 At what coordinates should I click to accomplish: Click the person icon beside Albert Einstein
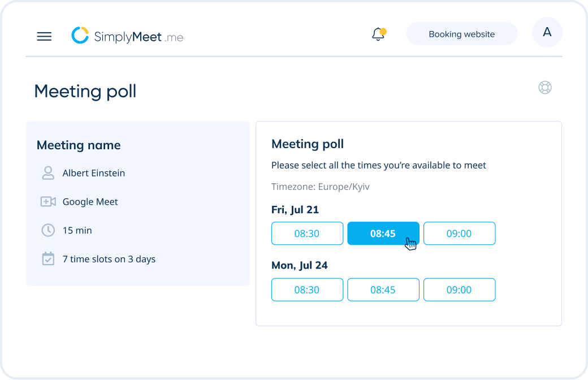(48, 173)
